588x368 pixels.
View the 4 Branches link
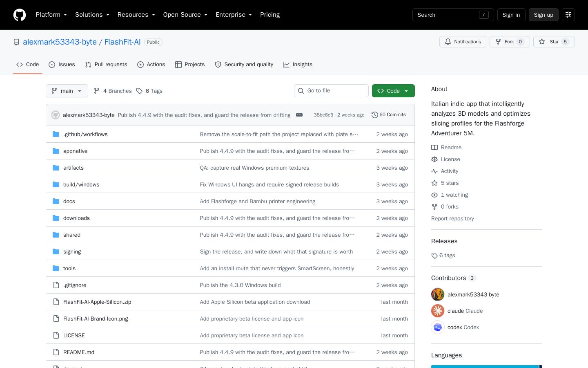tap(113, 91)
